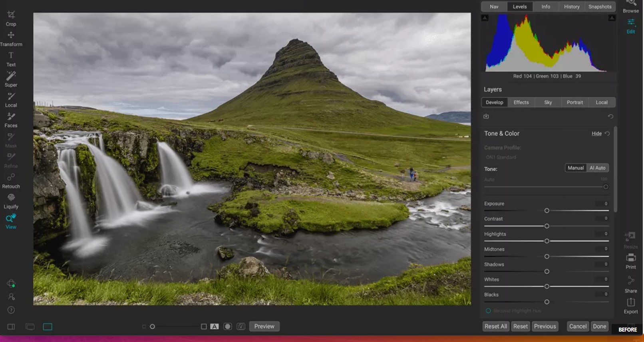Click the Cancel button
This screenshot has height=342, width=644.
(x=578, y=326)
